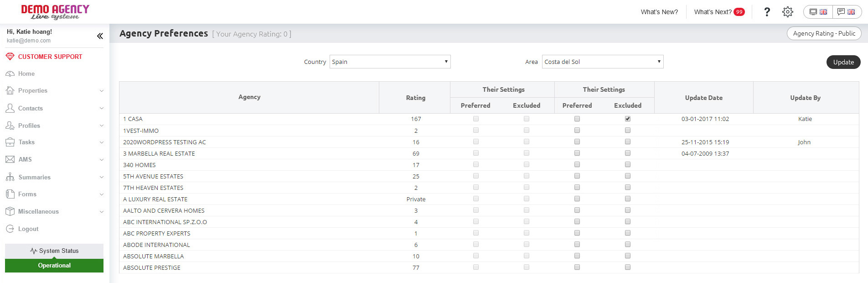The image size is (868, 283).
Task: Open What's Next? link
Action: [713, 12]
